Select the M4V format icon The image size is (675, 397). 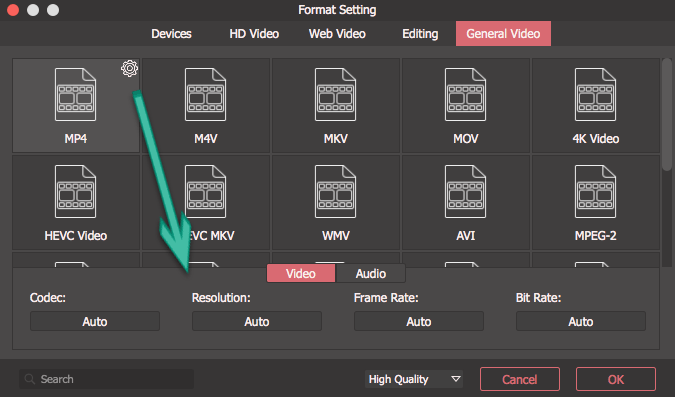tap(205, 95)
